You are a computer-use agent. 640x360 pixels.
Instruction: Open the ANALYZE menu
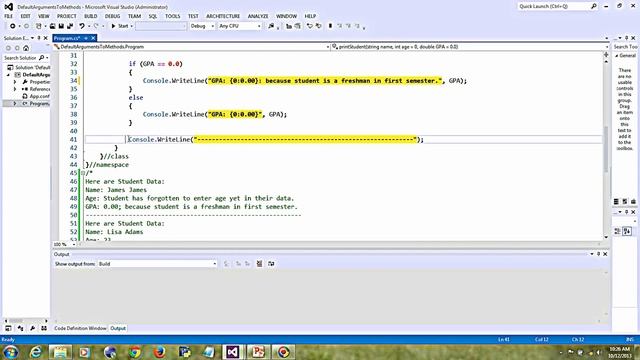[x=258, y=16]
